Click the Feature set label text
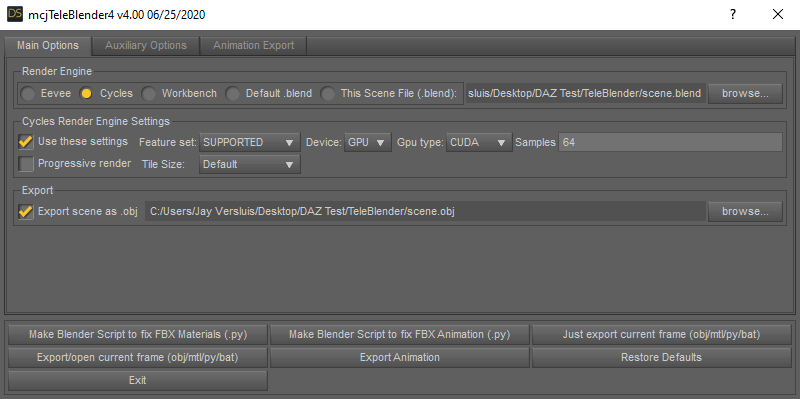Image resolution: width=800 pixels, height=399 pixels. click(168, 142)
